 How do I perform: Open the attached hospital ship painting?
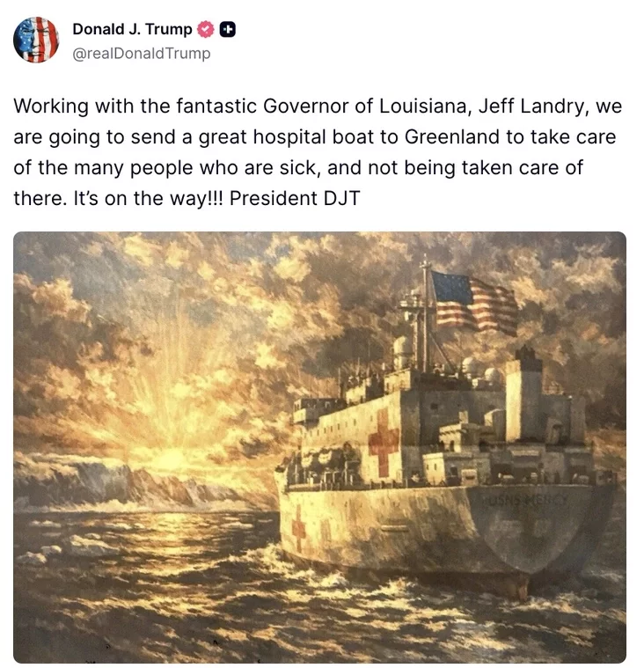[x=319, y=447]
